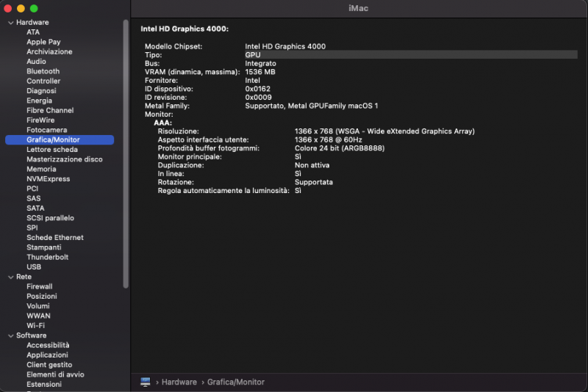This screenshot has height=392, width=588.
Task: Click the yellow minimize window button
Action: [x=21, y=8]
